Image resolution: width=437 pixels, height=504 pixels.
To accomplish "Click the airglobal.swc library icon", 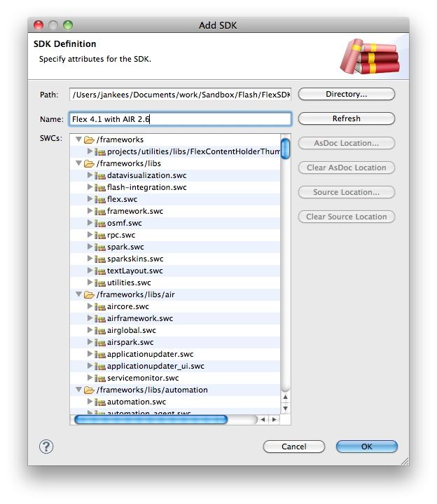I will [x=100, y=330].
